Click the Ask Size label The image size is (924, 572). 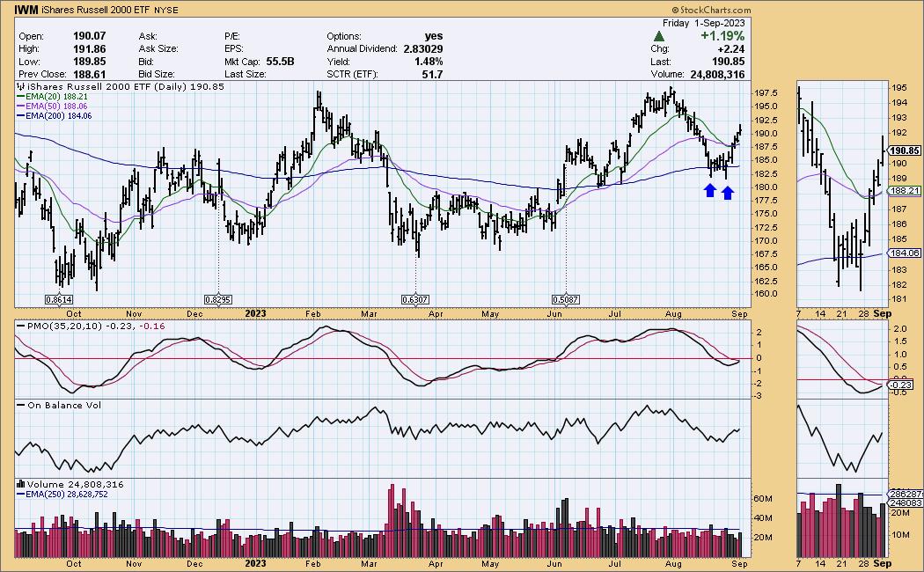[158, 49]
